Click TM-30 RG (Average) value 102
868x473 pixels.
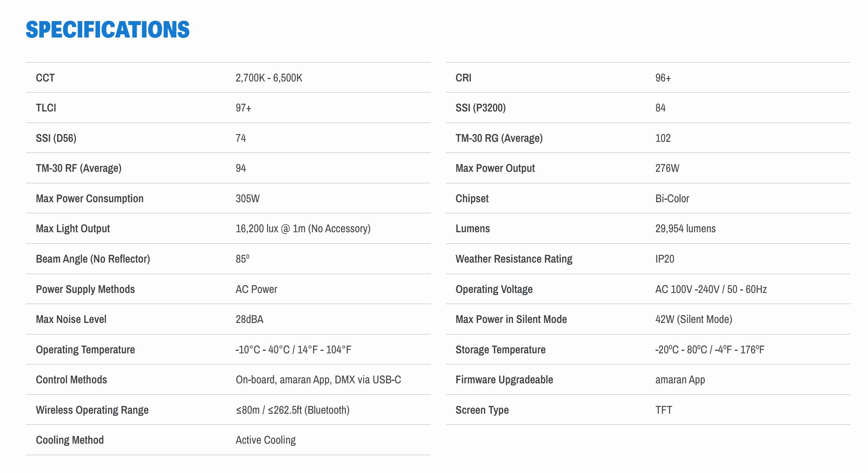pyautogui.click(x=663, y=138)
